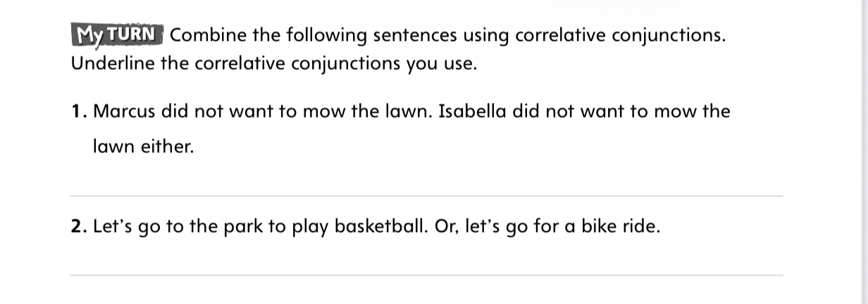This screenshot has height=304, width=868.
Task: Click the word Combine in the instructions
Action: tap(203, 35)
